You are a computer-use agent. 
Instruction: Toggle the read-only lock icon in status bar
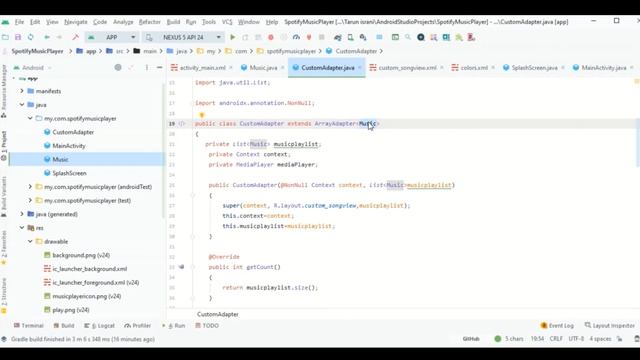point(620,339)
